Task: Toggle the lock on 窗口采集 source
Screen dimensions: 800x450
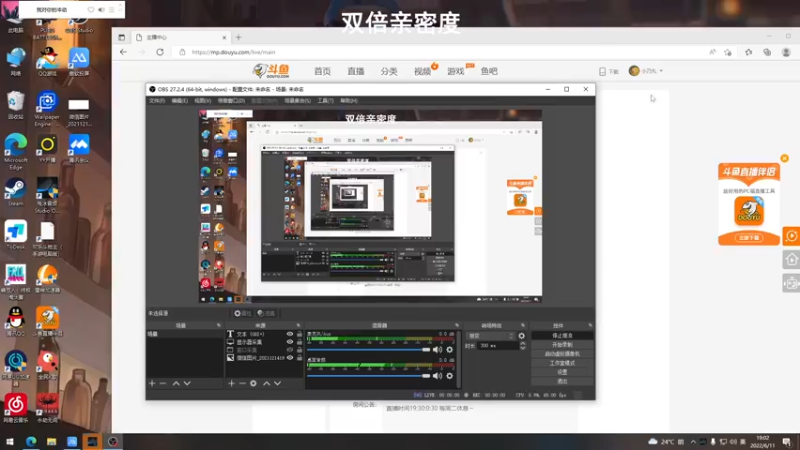Action: (x=299, y=350)
